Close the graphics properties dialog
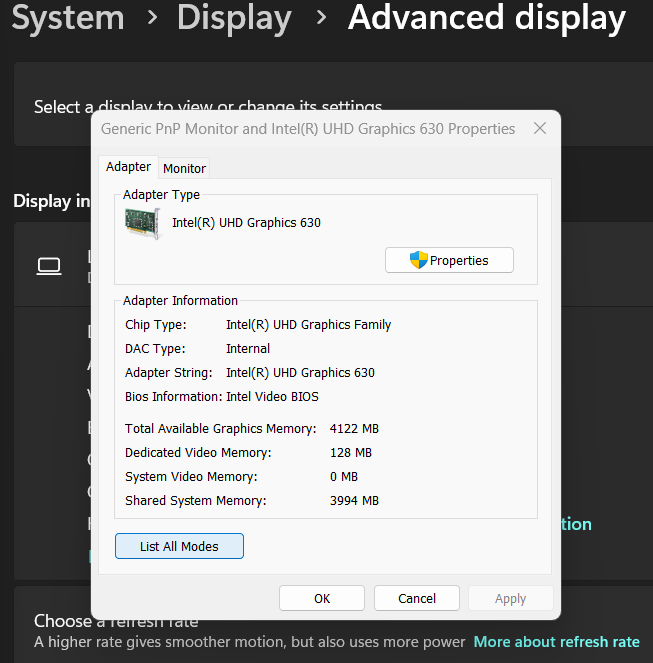653x663 pixels. pos(540,128)
